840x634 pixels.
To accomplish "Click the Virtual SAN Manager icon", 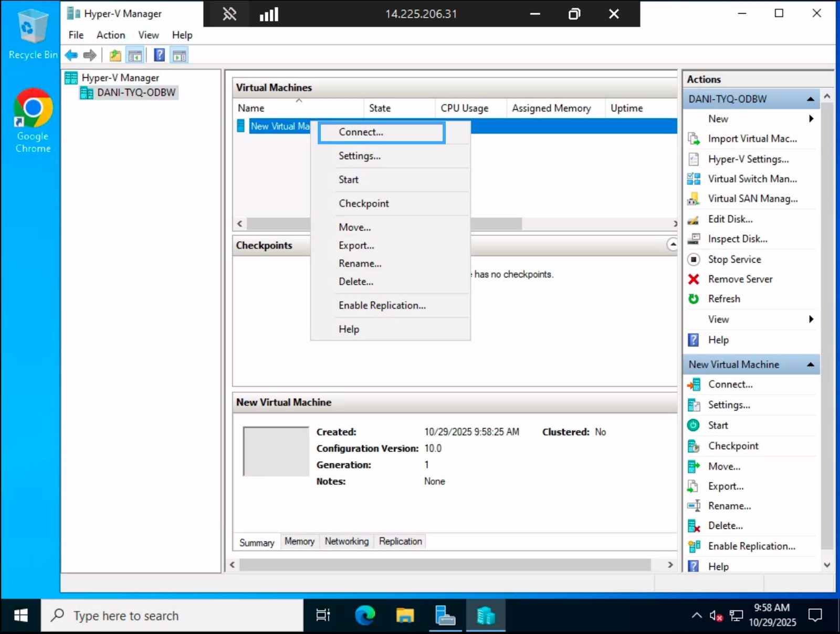I will click(x=694, y=199).
